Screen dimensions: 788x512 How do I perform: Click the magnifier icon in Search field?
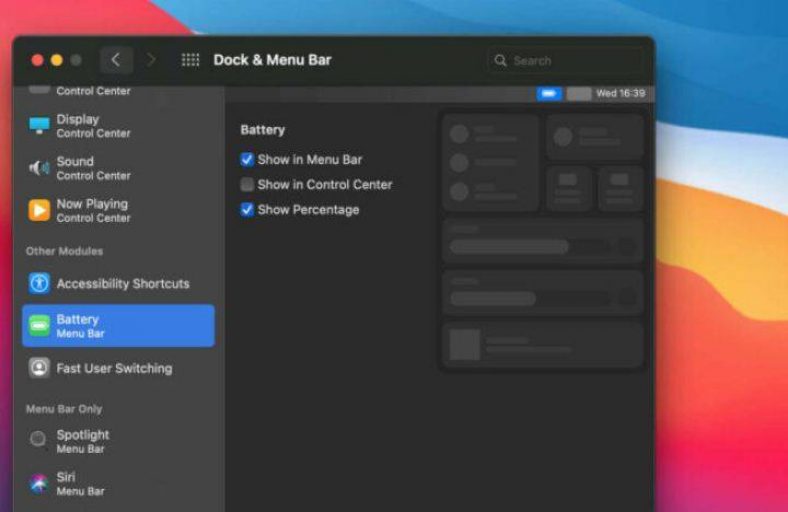[500, 61]
